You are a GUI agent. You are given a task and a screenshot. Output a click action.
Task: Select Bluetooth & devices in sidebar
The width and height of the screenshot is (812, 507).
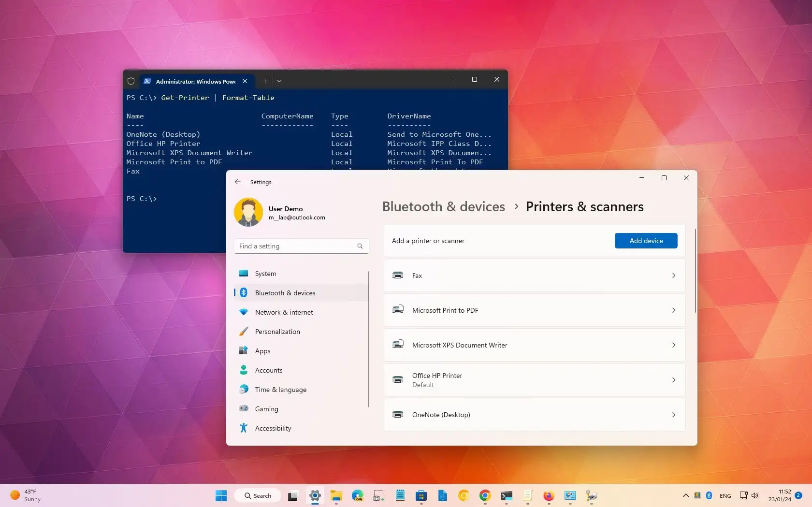286,292
